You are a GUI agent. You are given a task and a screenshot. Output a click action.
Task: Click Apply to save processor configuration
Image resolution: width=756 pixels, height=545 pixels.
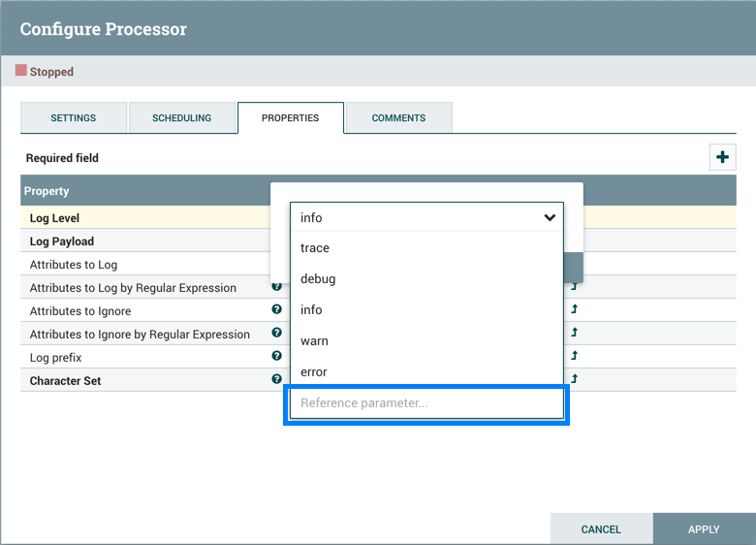coord(704,529)
